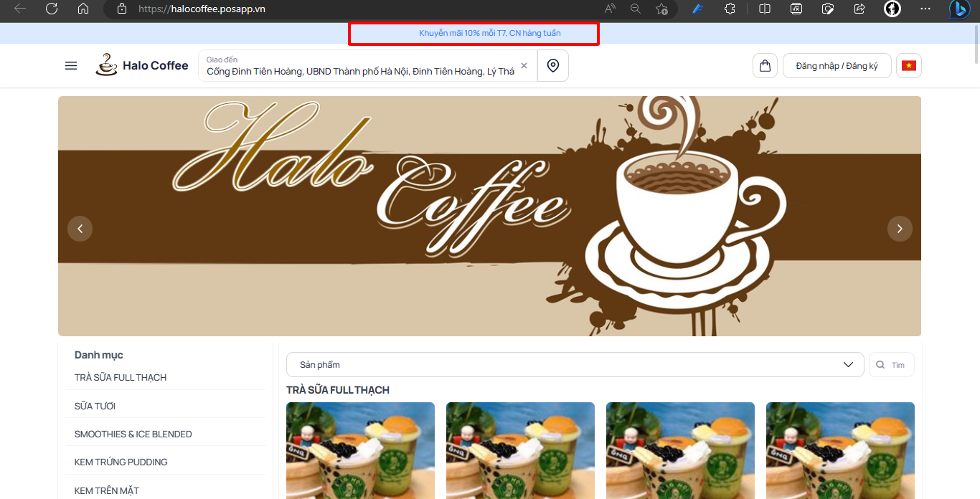The image size is (980, 499).
Task: Edit the Giao đến delivery address field
Action: [360, 72]
